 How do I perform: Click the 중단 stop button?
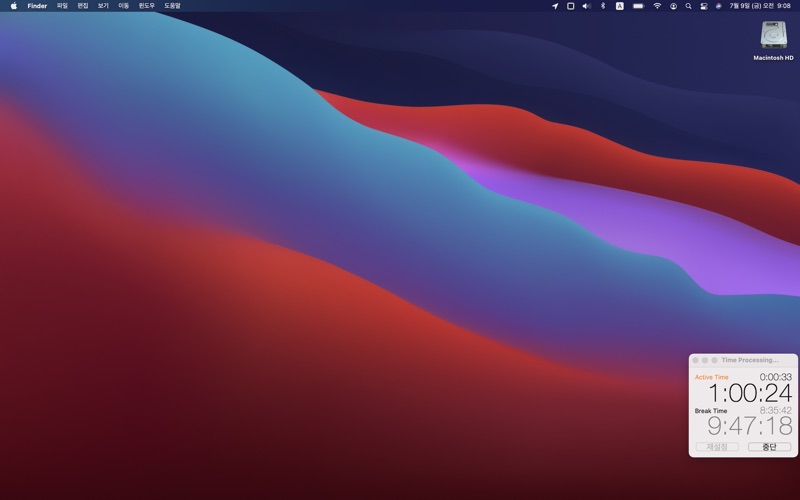769,447
